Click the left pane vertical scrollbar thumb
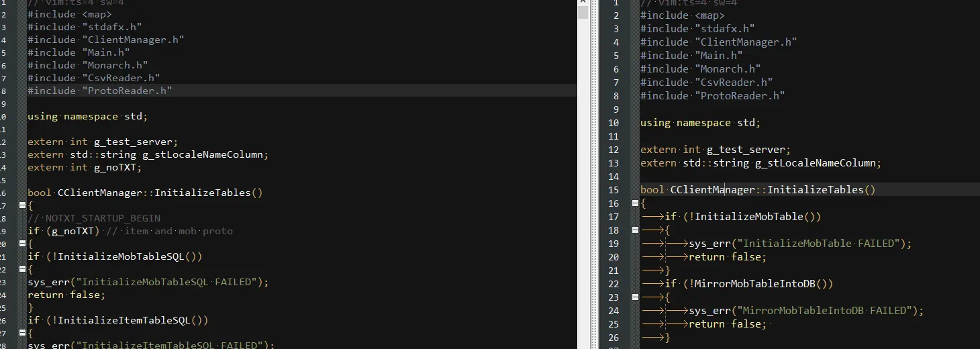 coord(583,12)
